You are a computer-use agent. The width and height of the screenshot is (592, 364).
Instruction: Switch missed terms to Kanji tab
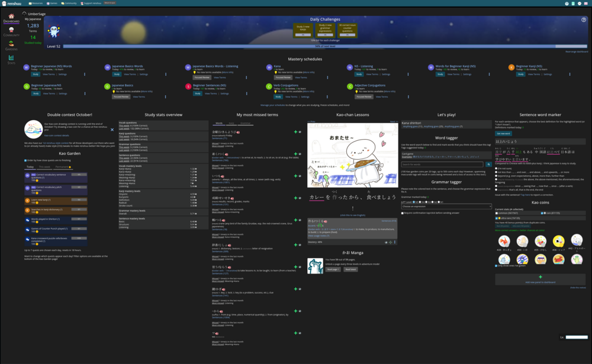pyautogui.click(x=231, y=123)
